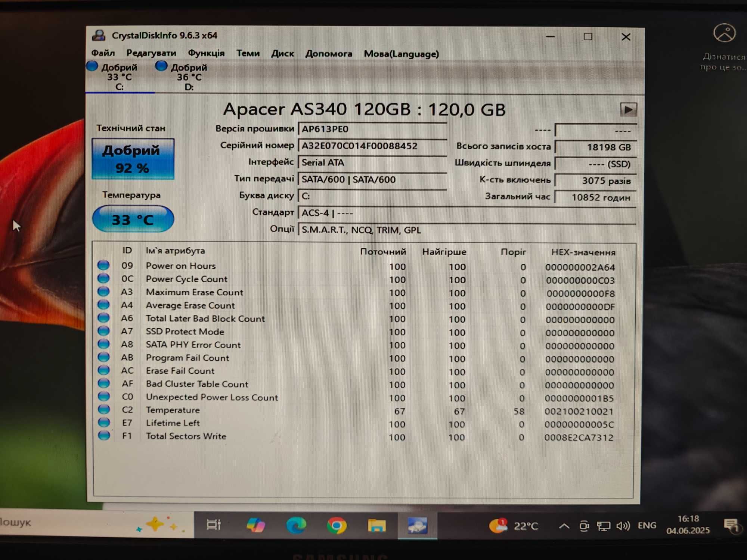
Task: Click the blue status circle on C: drive tab
Action: coord(92,66)
